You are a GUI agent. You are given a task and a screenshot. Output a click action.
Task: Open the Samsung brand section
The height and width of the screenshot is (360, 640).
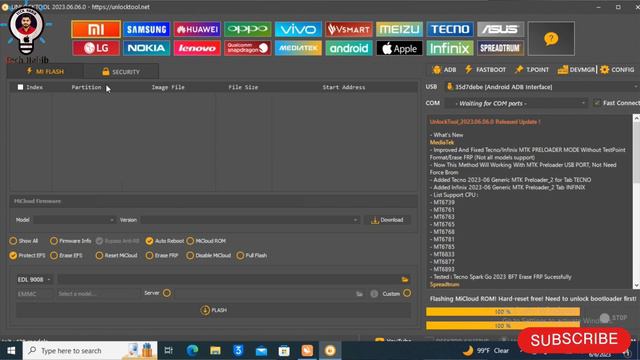tap(147, 29)
